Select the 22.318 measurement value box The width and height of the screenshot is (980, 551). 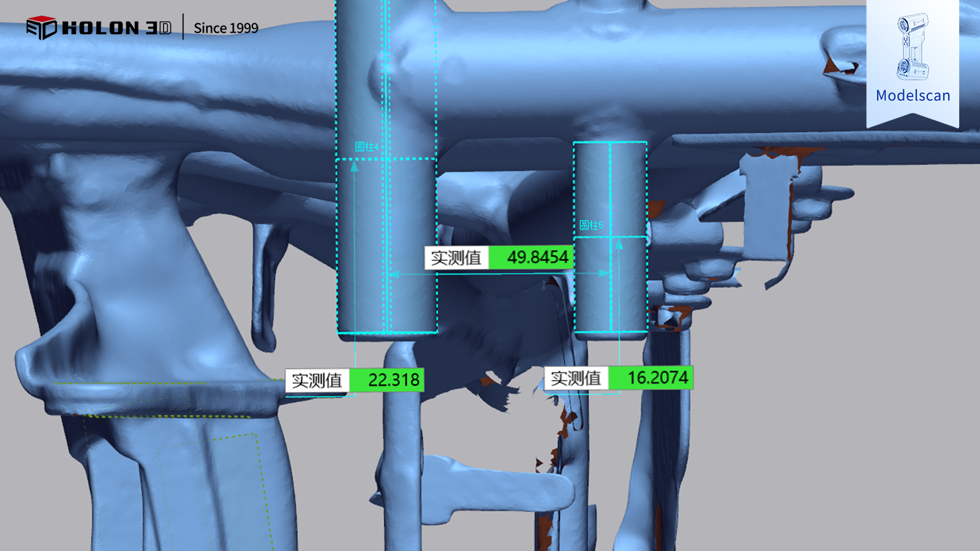pyautogui.click(x=387, y=380)
